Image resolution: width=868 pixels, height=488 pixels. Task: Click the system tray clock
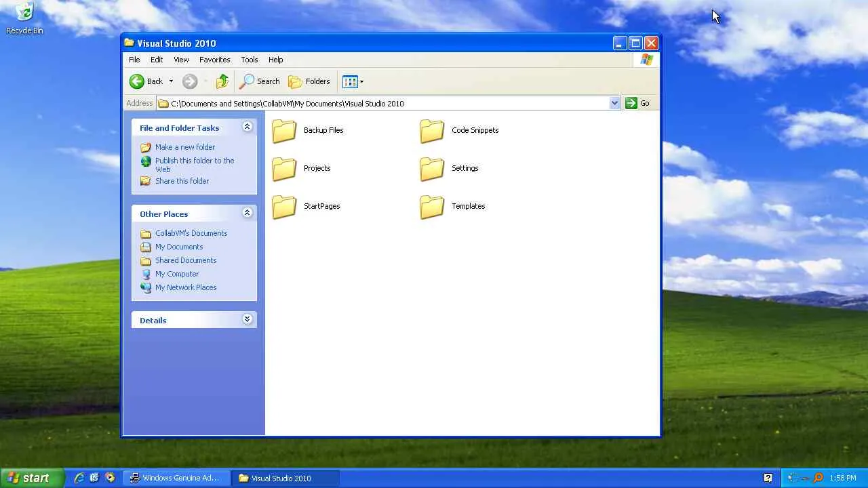coord(843,478)
